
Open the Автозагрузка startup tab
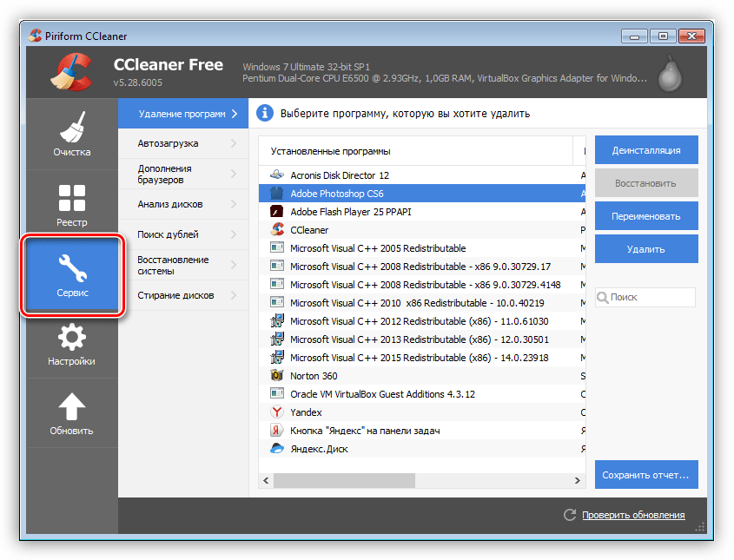(182, 143)
